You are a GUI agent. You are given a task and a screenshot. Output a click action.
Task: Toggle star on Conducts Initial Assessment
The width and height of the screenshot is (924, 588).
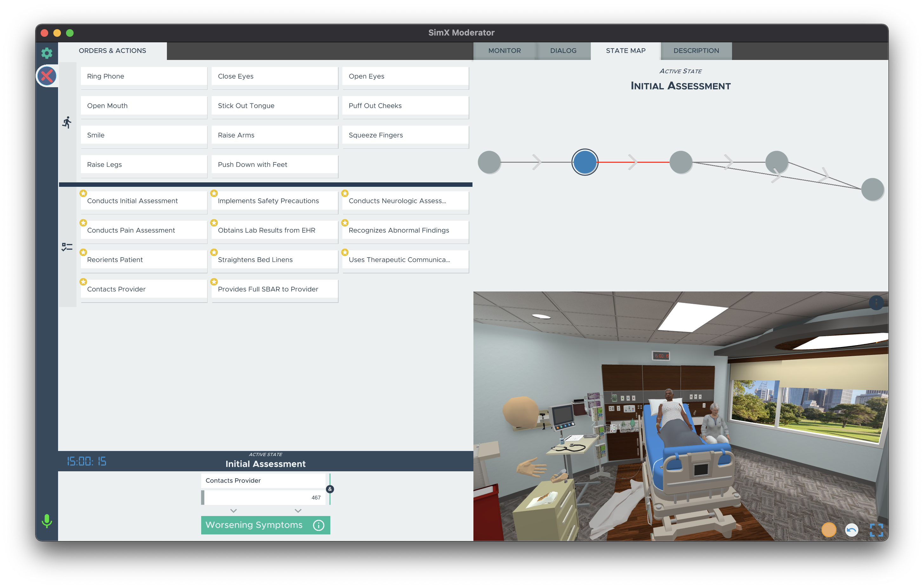tap(83, 193)
